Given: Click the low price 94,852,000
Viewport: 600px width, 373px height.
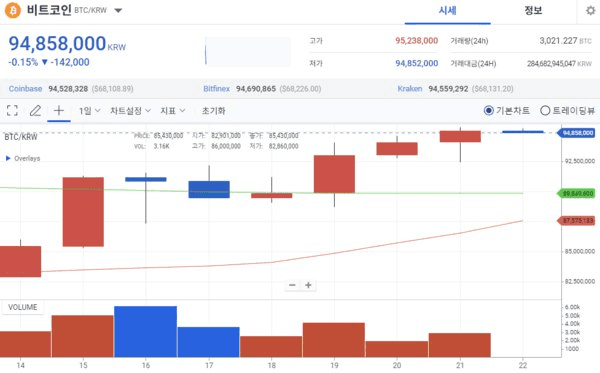Looking at the screenshot, I should click(417, 63).
